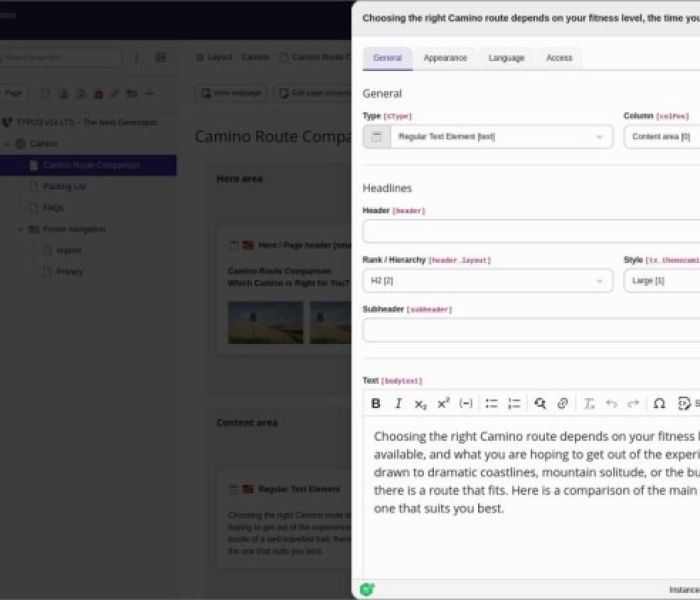Screen dimensions: 700x600
Task: Toggle subscript formatting
Action: pyautogui.click(x=421, y=404)
